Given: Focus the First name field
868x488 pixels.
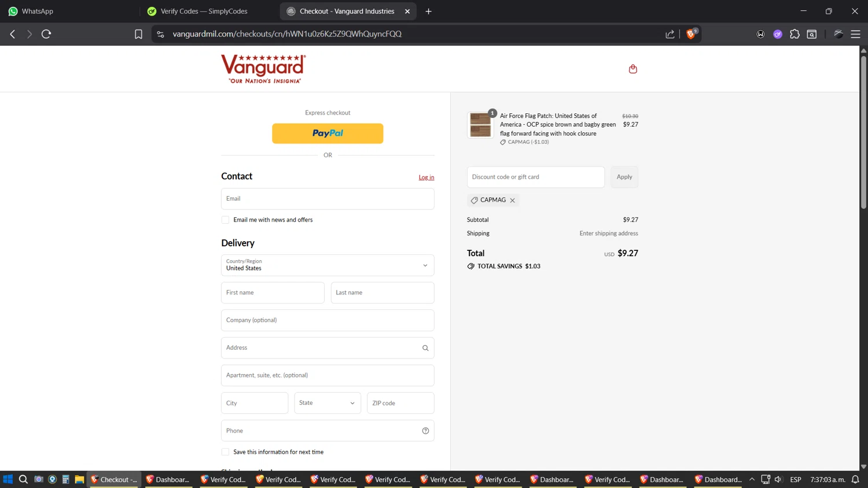Looking at the screenshot, I should 273,293.
